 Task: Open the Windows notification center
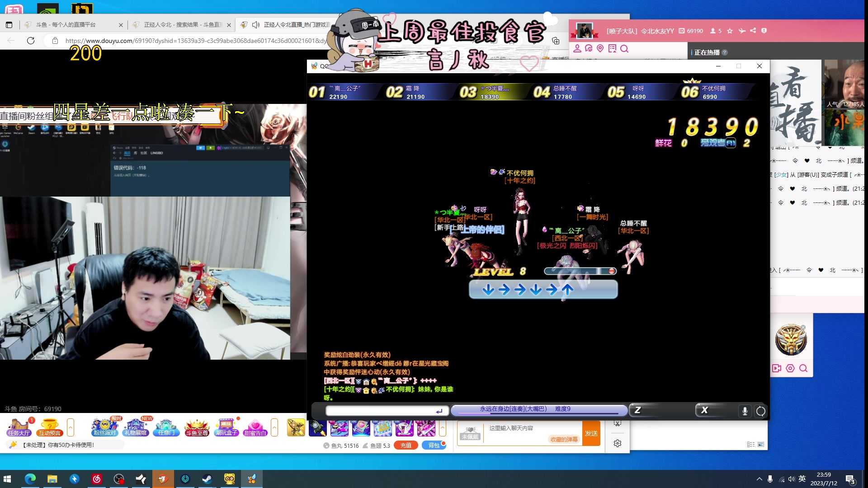[850, 479]
